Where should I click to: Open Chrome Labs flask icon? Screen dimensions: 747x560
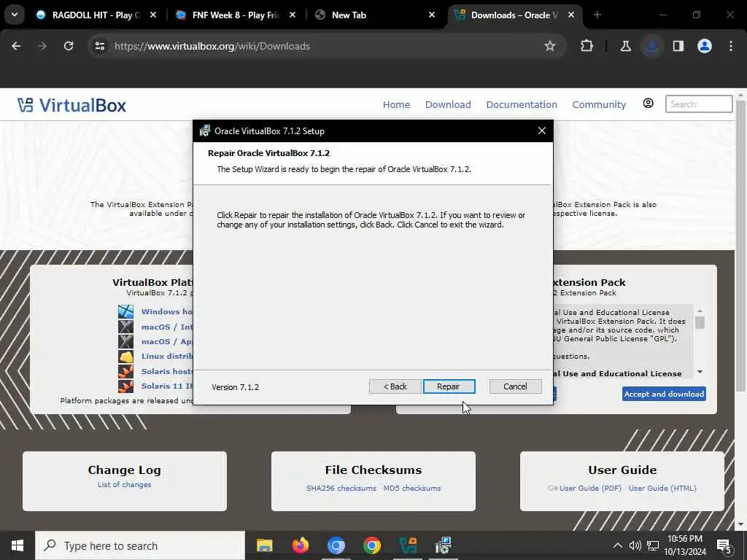[625, 46]
